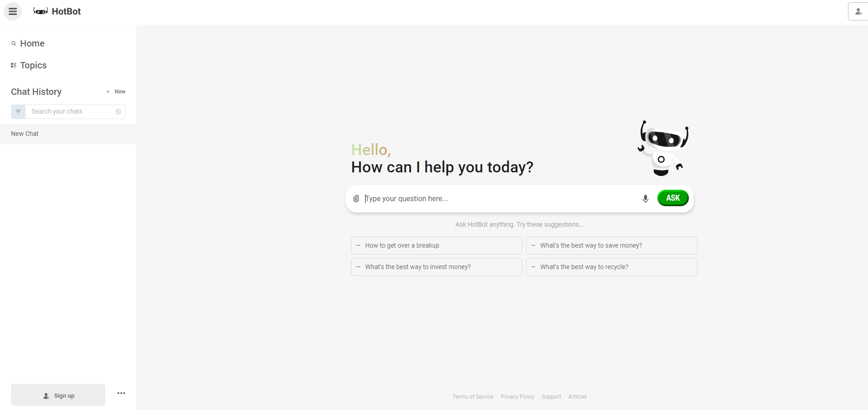Open Topics in sidebar
This screenshot has height=410, width=868.
(33, 65)
